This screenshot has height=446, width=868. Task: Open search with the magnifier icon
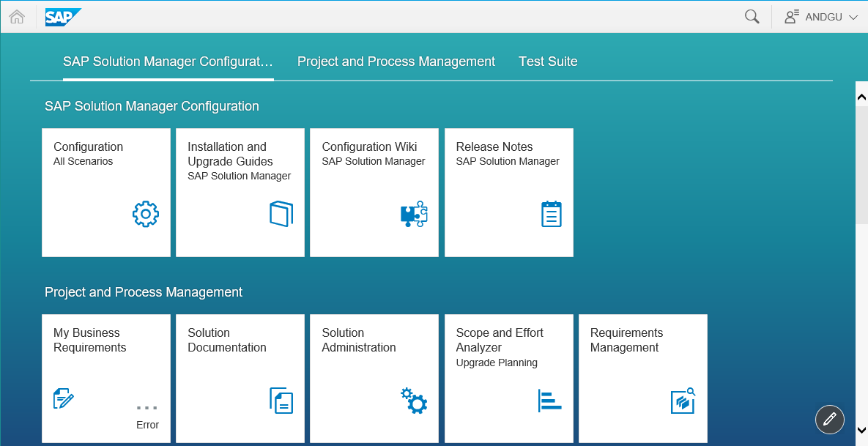pyautogui.click(x=752, y=17)
